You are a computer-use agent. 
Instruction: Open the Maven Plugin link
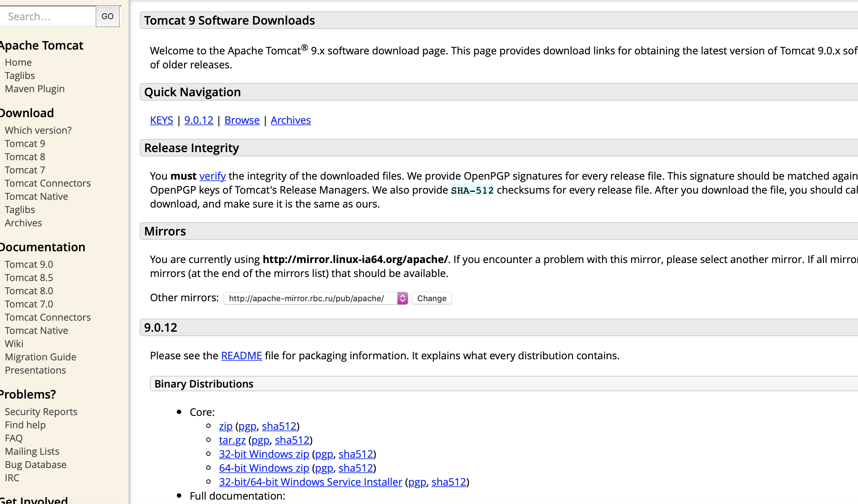pos(35,89)
